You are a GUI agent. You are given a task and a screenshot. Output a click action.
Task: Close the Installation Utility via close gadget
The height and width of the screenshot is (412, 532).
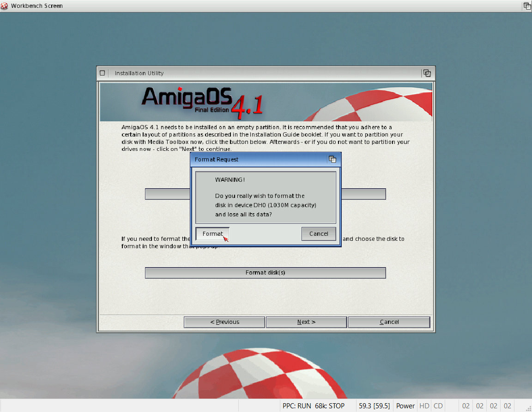click(103, 73)
